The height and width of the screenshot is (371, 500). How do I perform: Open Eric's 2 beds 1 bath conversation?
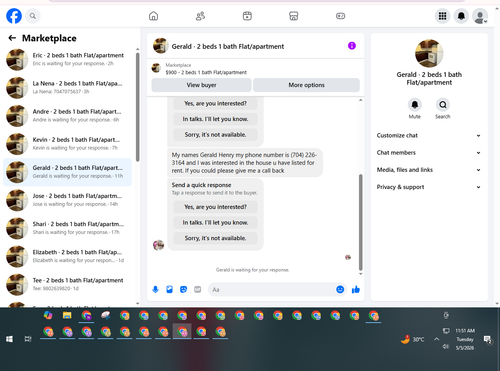(67, 59)
